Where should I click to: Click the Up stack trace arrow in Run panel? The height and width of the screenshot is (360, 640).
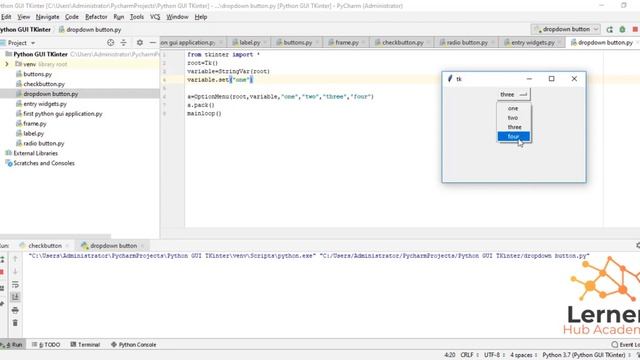[15, 259]
